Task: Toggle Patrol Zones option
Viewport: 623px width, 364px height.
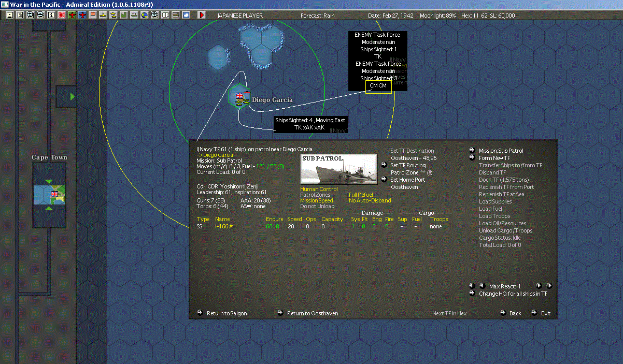Action: pos(315,195)
